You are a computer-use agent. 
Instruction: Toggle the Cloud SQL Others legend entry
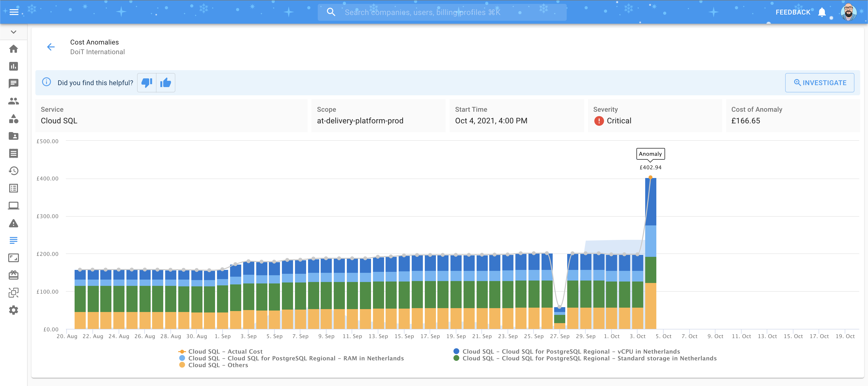click(x=218, y=365)
